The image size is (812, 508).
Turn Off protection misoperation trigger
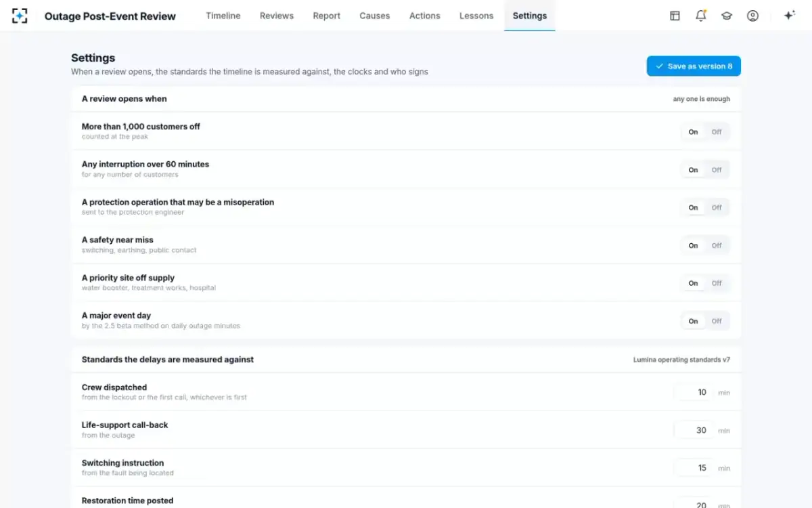[x=717, y=208]
